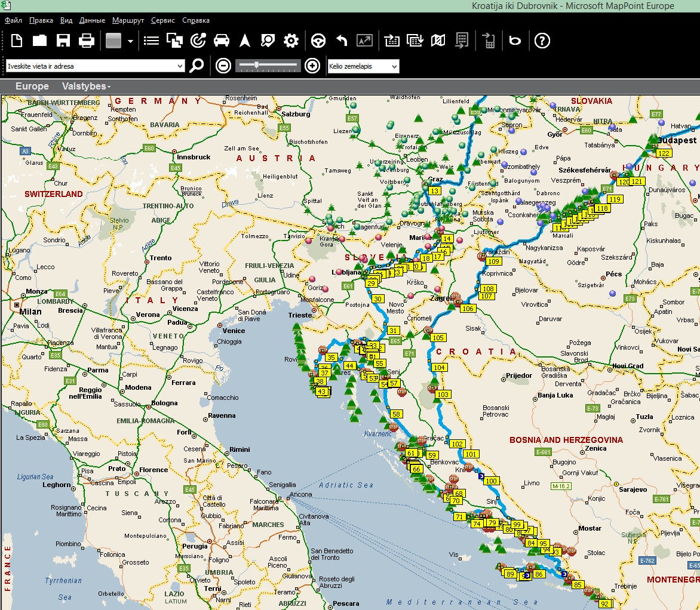Click the Milan city label on map

pyautogui.click(x=30, y=312)
